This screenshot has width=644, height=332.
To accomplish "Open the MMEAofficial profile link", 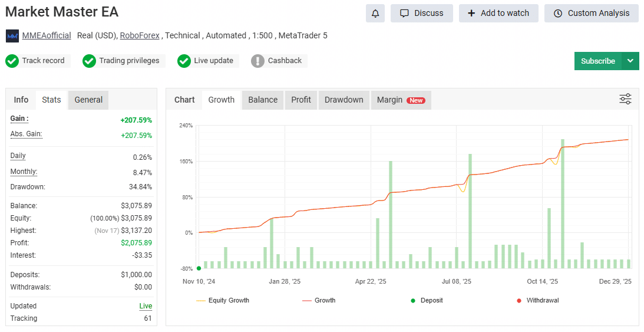I will click(47, 36).
